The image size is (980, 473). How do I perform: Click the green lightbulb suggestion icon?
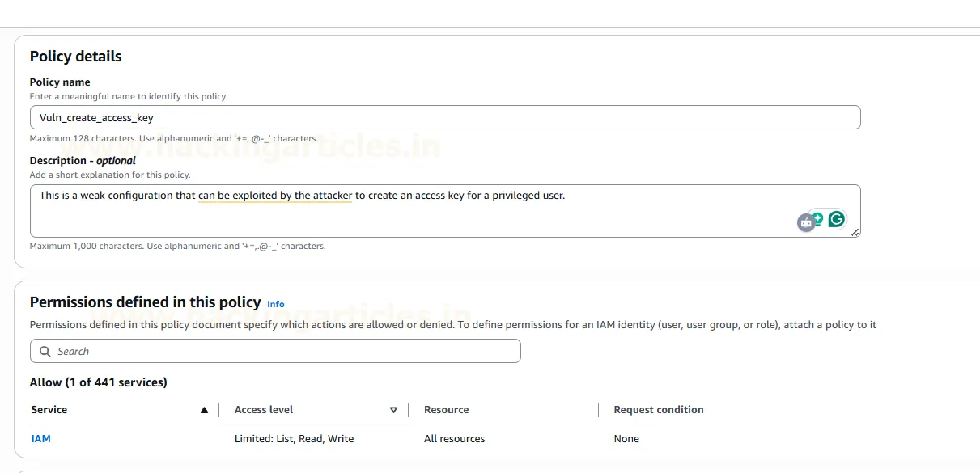click(x=817, y=218)
